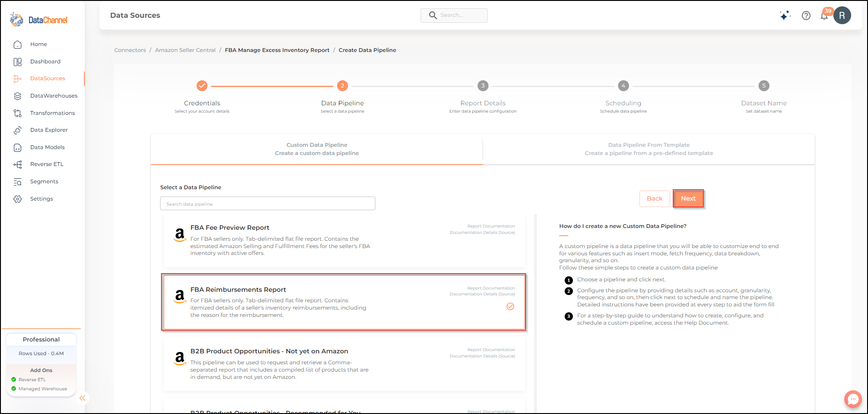Click the Back button
Image resolution: width=868 pixels, height=414 pixels.
[655, 198]
